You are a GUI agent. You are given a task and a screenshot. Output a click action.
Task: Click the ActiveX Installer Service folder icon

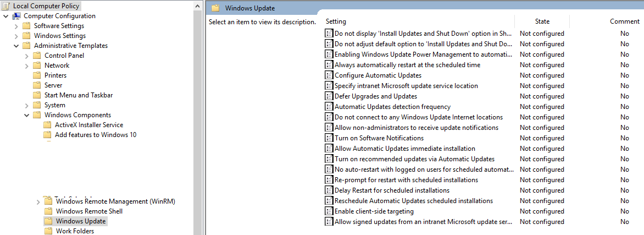point(48,125)
